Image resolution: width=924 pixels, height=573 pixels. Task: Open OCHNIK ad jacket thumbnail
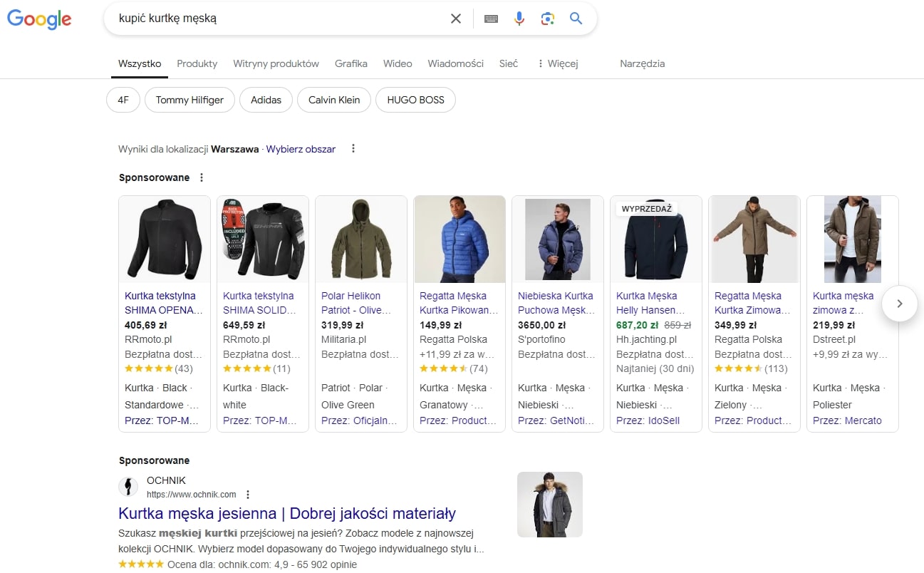(550, 505)
